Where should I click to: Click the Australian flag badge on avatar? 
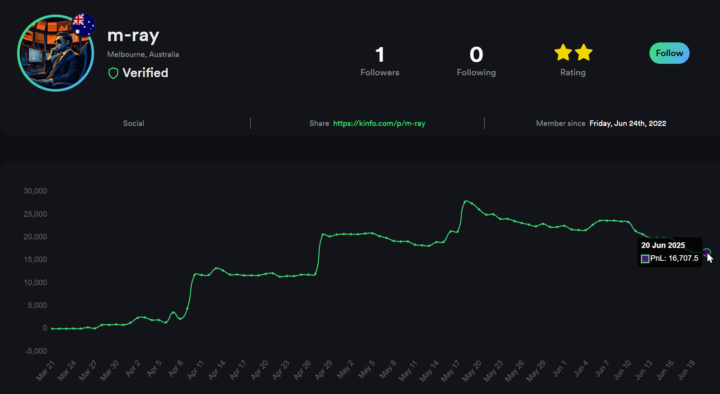84,24
